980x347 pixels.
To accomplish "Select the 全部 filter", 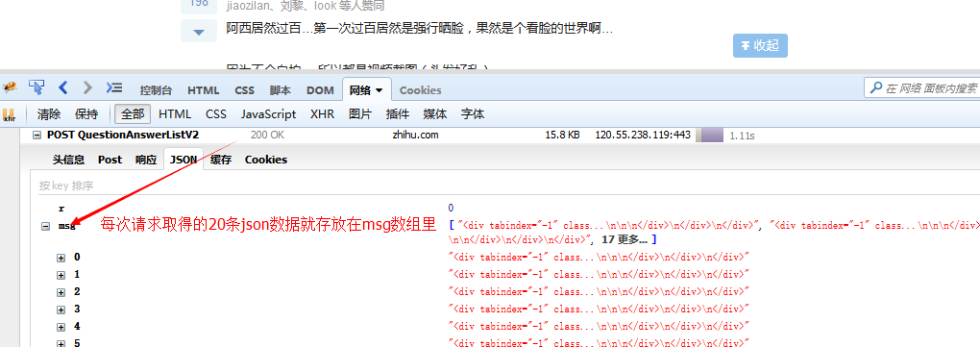I will tap(133, 114).
